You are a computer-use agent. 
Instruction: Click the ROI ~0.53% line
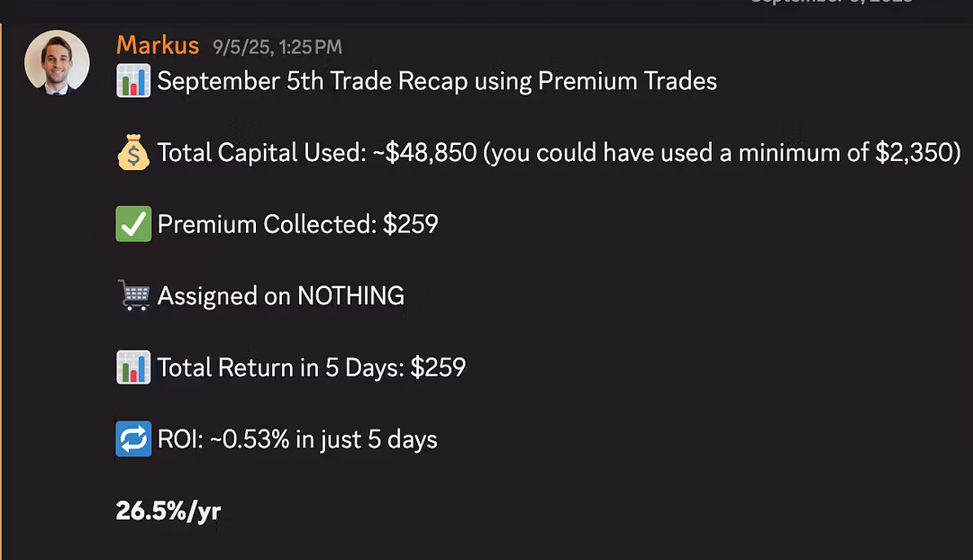click(297, 439)
